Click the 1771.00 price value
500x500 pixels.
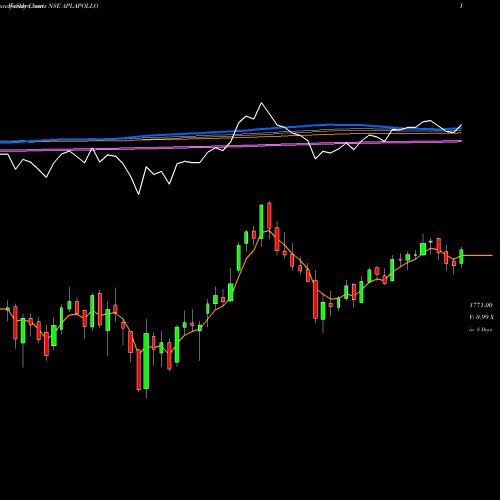pyautogui.click(x=481, y=305)
